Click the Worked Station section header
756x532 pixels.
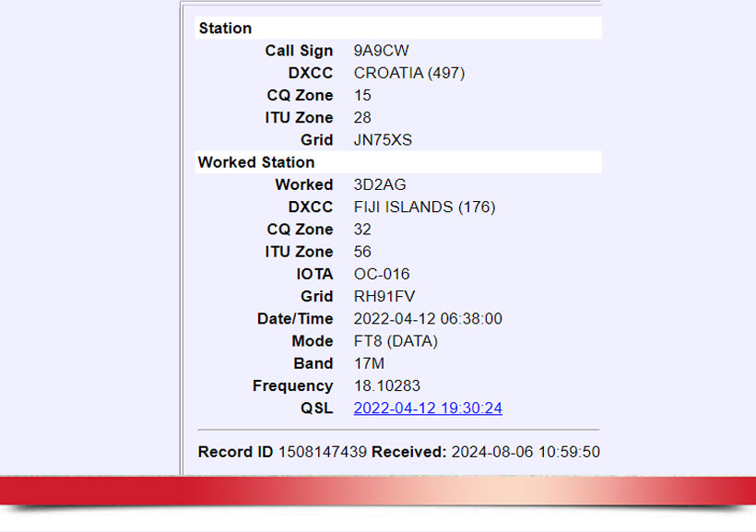(256, 162)
